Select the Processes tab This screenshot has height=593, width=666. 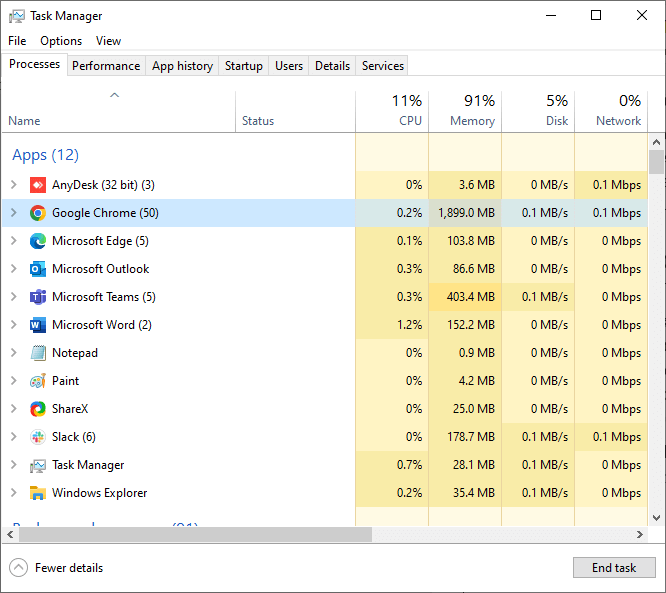click(34, 64)
